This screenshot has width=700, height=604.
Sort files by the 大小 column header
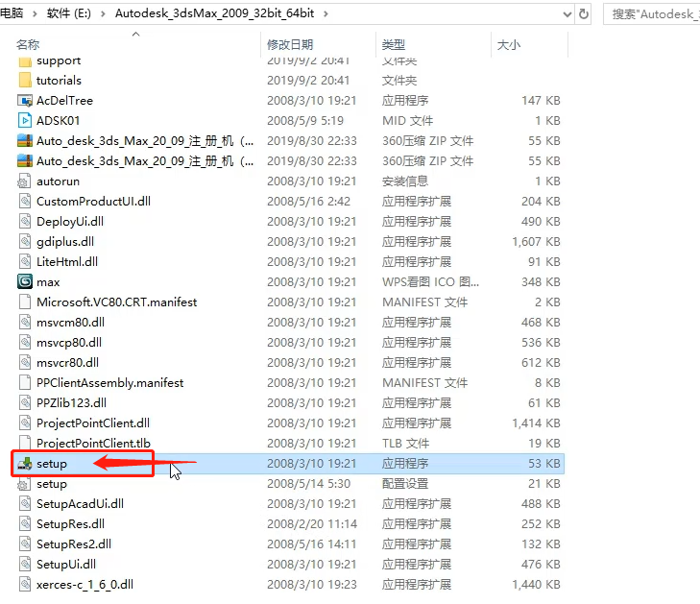(509, 44)
